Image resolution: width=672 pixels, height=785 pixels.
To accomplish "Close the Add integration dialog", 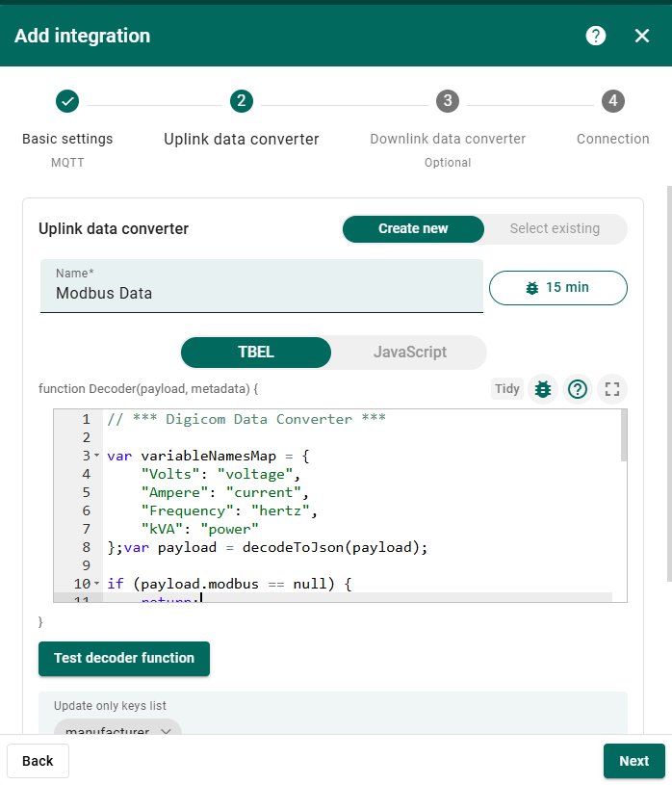I will coord(642,36).
